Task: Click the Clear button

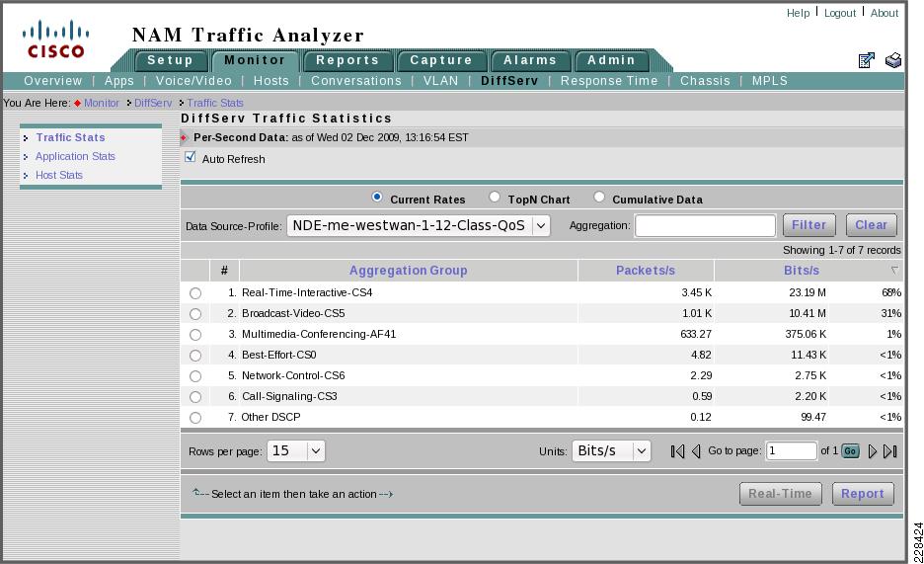Action: click(x=872, y=225)
